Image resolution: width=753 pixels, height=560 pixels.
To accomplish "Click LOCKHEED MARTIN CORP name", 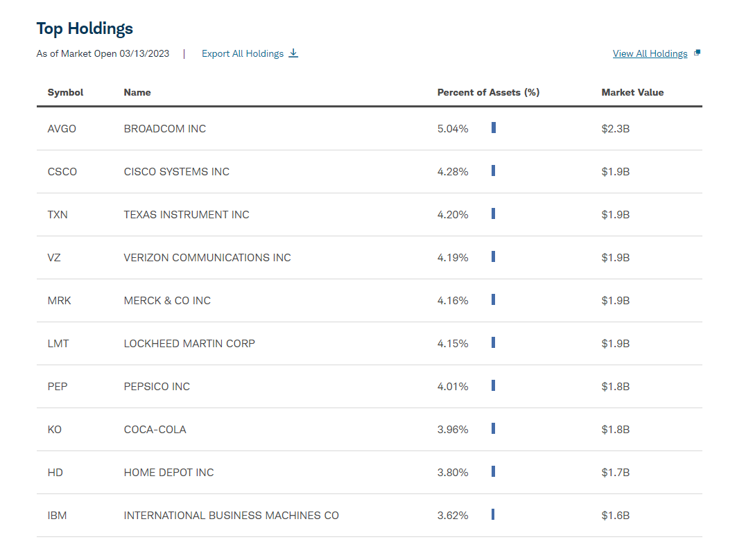I will click(189, 344).
